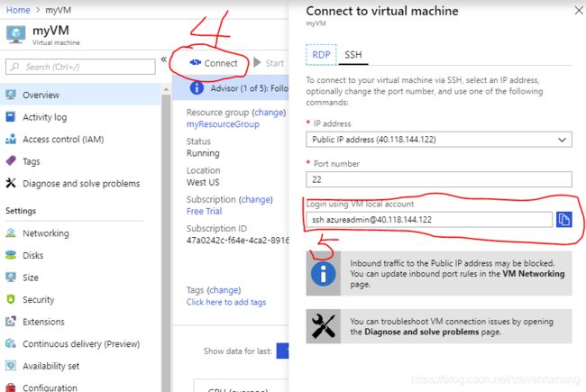Focus the Search (Ctrl+/) input field
Viewport: 586px width, 392px height.
click(x=80, y=67)
